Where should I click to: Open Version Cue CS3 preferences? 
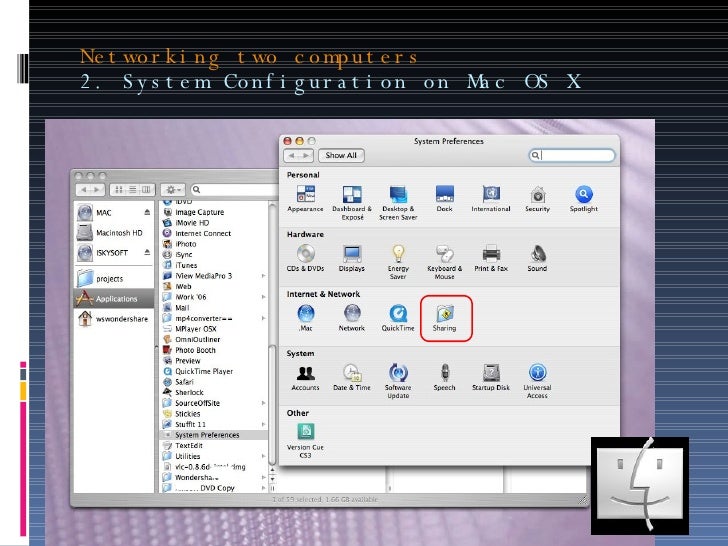[305, 441]
